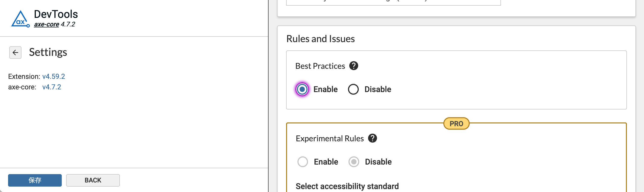Screen dimensions: 644x192
Task: Open the Experimental Rules help tooltip
Action: (373, 138)
